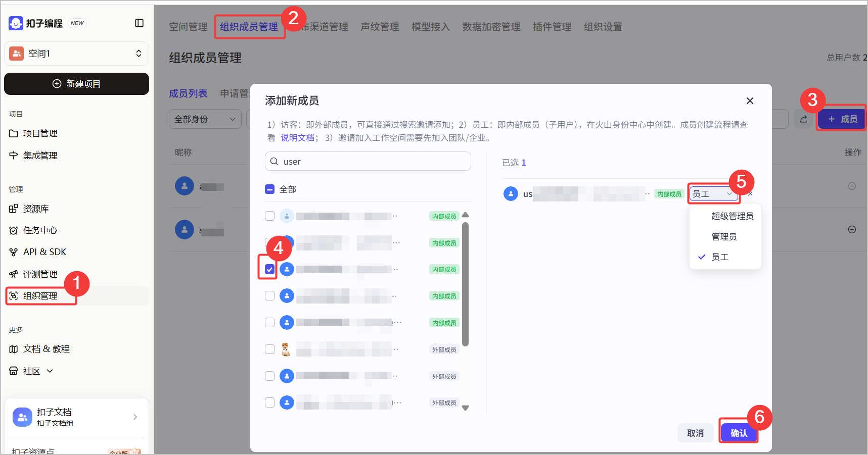Select 超级管理员 from role menu
Screen dimensions: 868x455
(732, 216)
